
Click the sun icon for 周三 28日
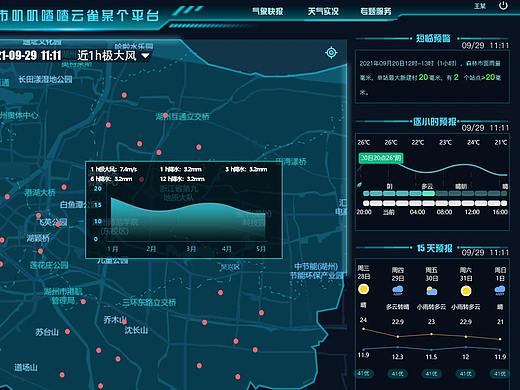click(x=363, y=289)
